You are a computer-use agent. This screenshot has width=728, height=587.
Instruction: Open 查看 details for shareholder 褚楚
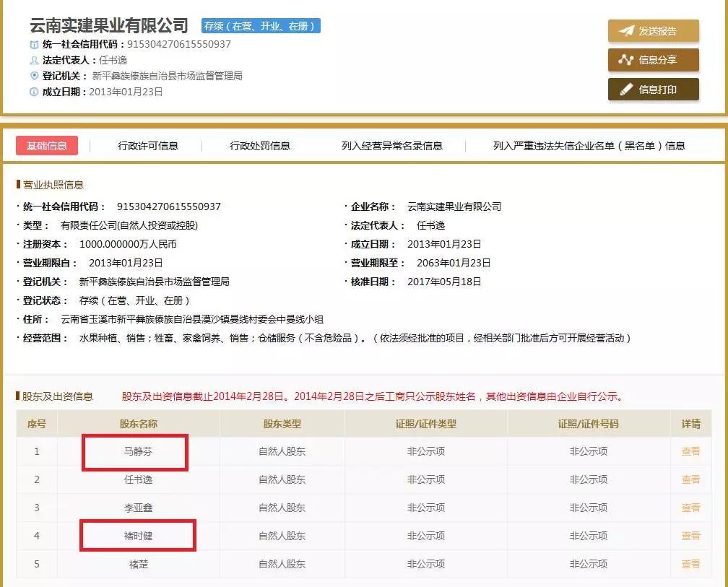click(690, 565)
